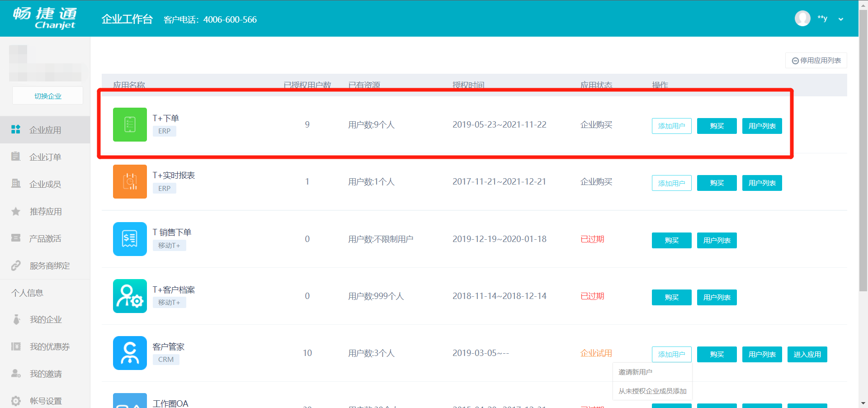The image size is (868, 408).
Task: Click the CRM tag under 客户管家
Action: tap(166, 359)
